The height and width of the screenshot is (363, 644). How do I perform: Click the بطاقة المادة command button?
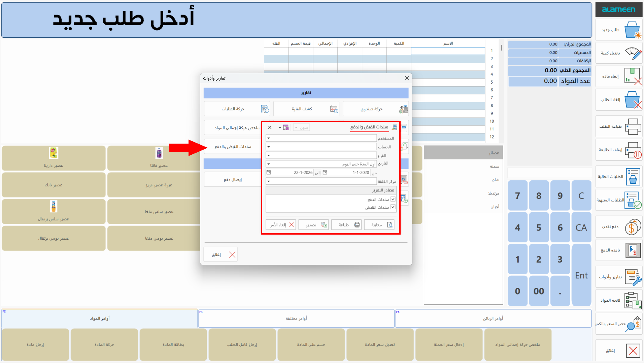173,344
